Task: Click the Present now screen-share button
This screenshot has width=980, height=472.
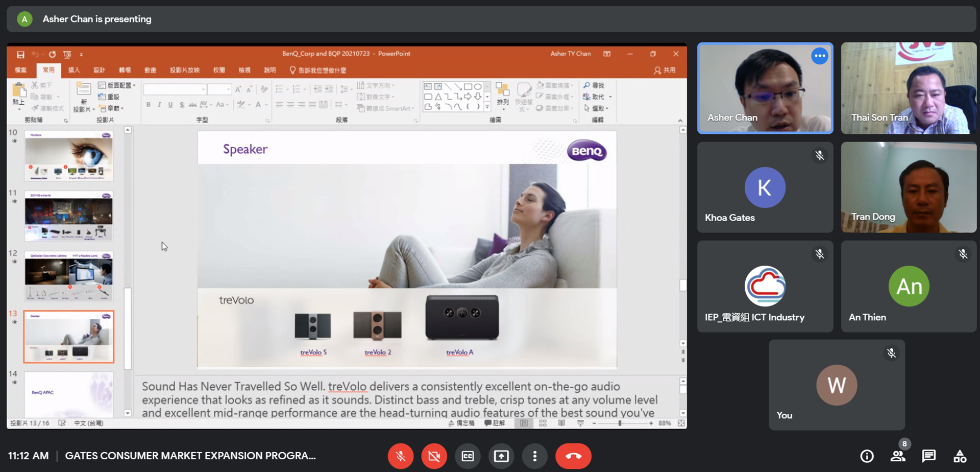Action: click(x=501, y=456)
